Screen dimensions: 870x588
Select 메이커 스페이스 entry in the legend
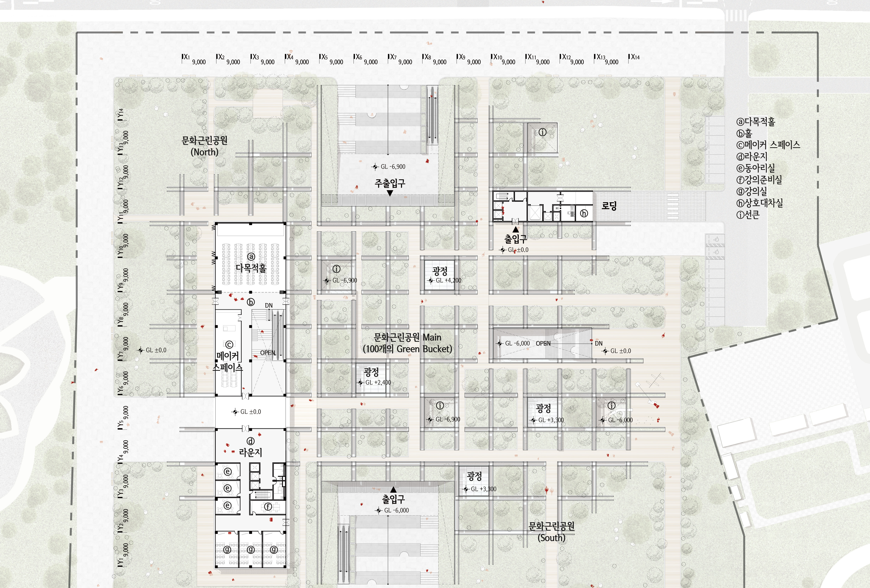pos(768,145)
